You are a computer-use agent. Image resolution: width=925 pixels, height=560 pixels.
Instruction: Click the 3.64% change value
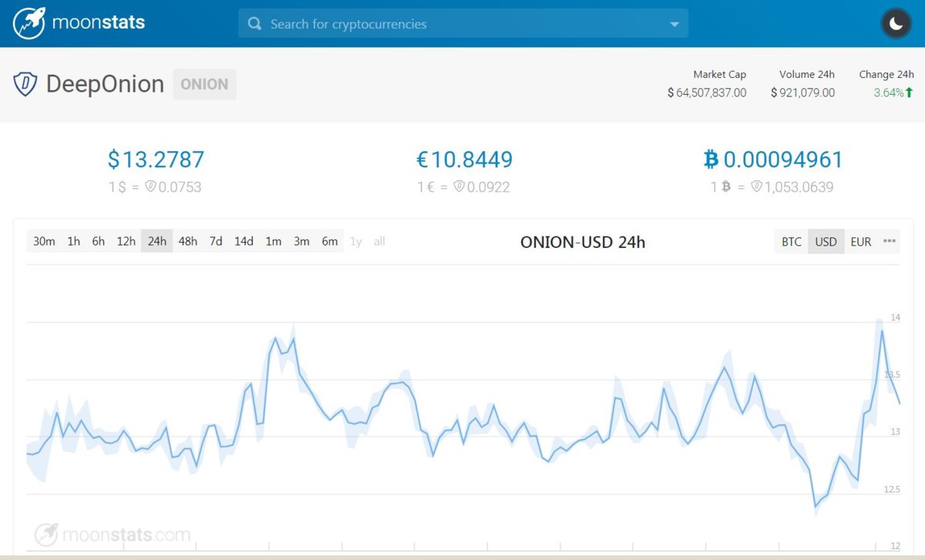click(888, 92)
